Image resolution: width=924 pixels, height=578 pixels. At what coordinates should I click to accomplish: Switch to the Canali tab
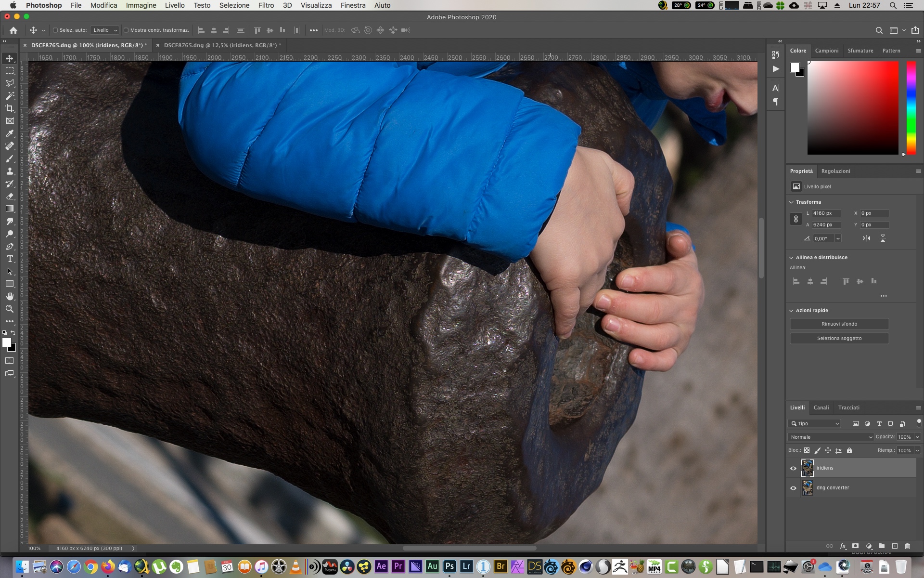pyautogui.click(x=821, y=407)
